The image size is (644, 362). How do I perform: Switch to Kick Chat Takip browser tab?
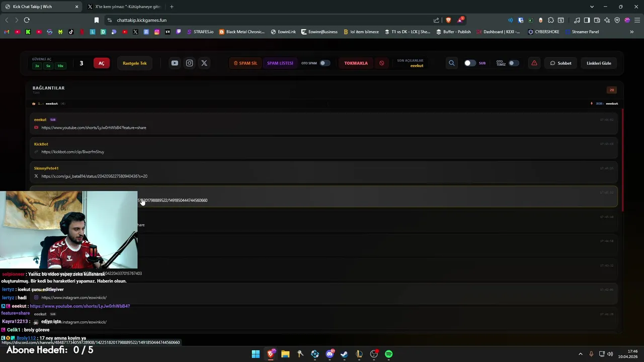click(42, 7)
